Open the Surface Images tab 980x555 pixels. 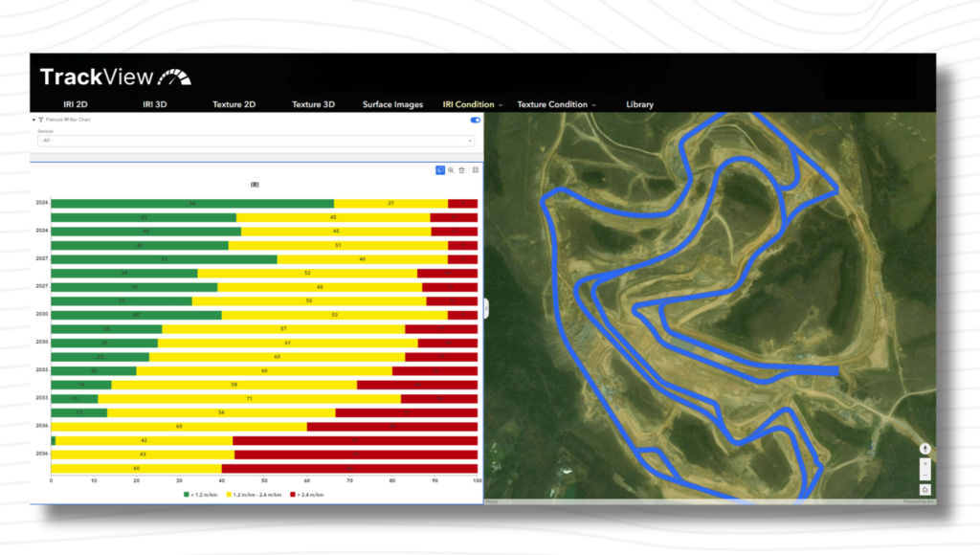(x=392, y=104)
